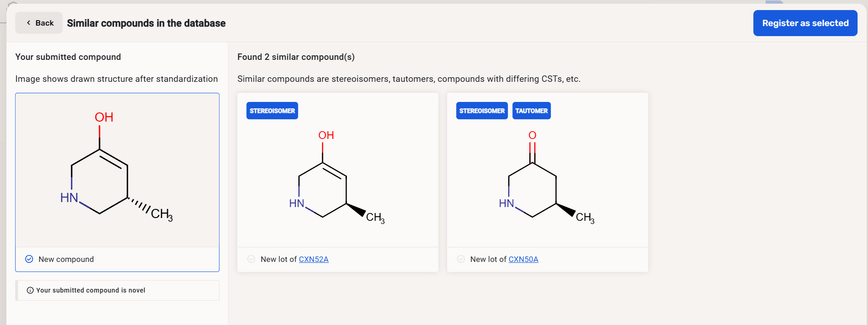This screenshot has height=325, width=868.
Task: Open the CXN50A compound link
Action: click(x=523, y=259)
